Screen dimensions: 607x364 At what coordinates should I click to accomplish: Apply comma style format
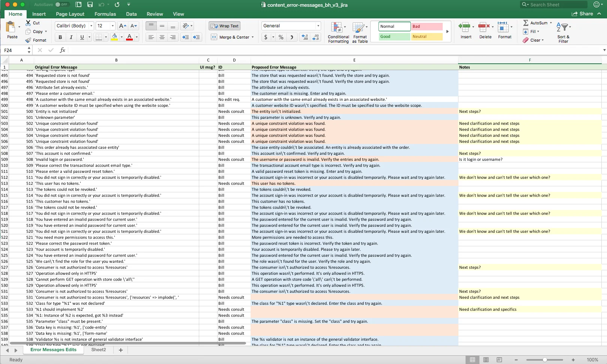click(x=292, y=37)
